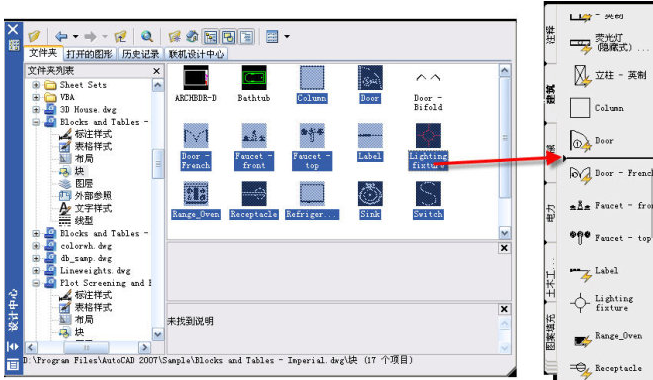Expand Lineweights.dwg tree node

pos(36,270)
